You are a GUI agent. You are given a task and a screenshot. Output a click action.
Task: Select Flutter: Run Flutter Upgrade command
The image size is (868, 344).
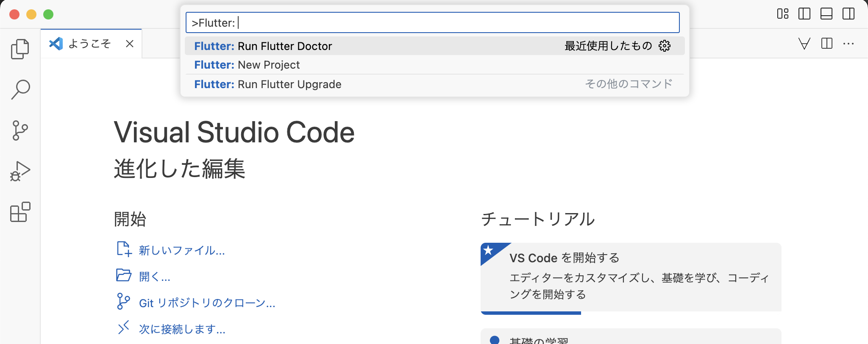pos(267,84)
